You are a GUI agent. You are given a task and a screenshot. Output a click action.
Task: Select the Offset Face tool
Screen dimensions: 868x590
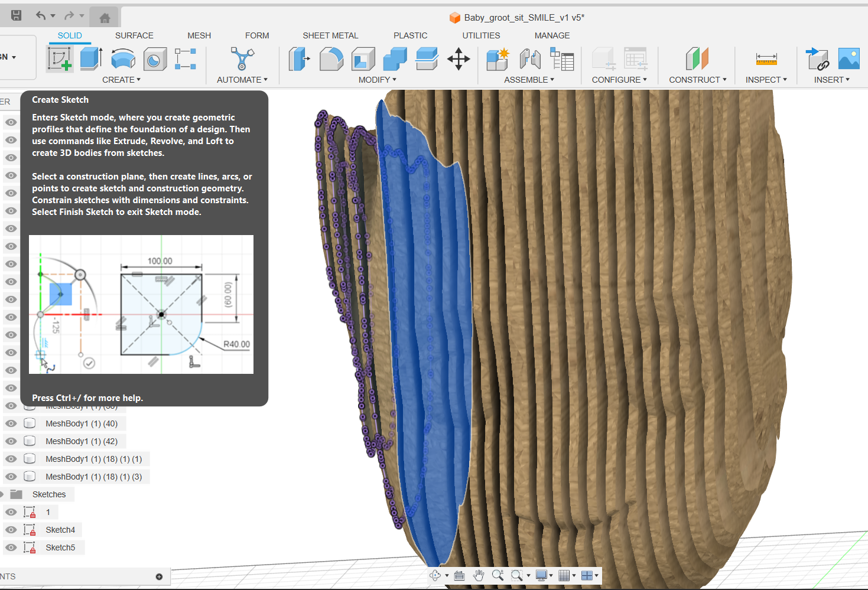click(x=427, y=59)
